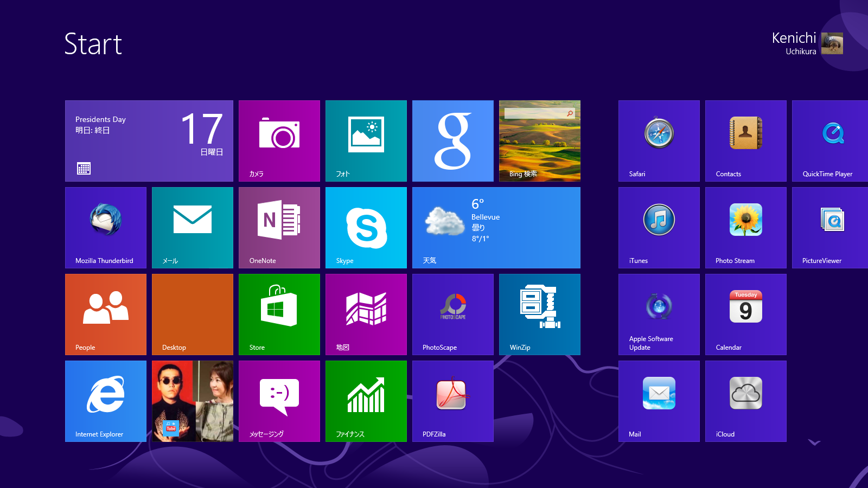Switch to the Desktop tile

tap(193, 314)
